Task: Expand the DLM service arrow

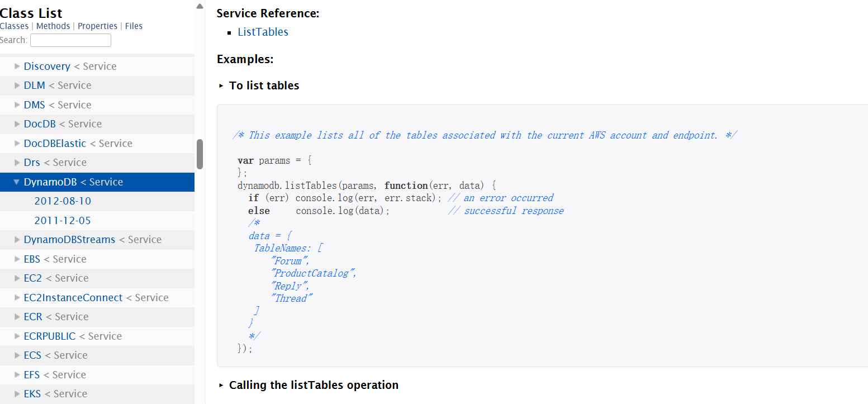Action: point(17,85)
